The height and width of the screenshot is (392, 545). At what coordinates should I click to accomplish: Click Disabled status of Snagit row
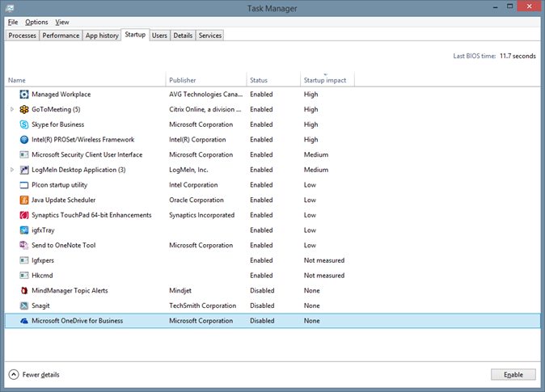[x=262, y=306]
